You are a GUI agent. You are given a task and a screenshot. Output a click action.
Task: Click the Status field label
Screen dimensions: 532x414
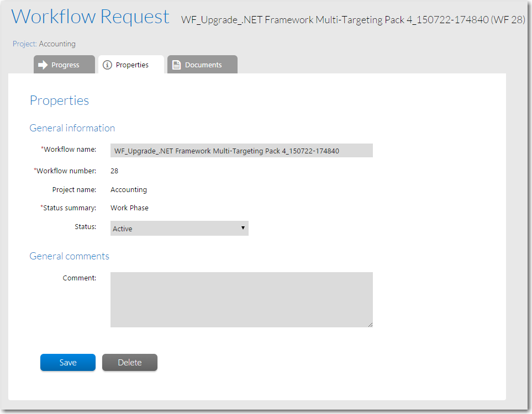(x=86, y=226)
